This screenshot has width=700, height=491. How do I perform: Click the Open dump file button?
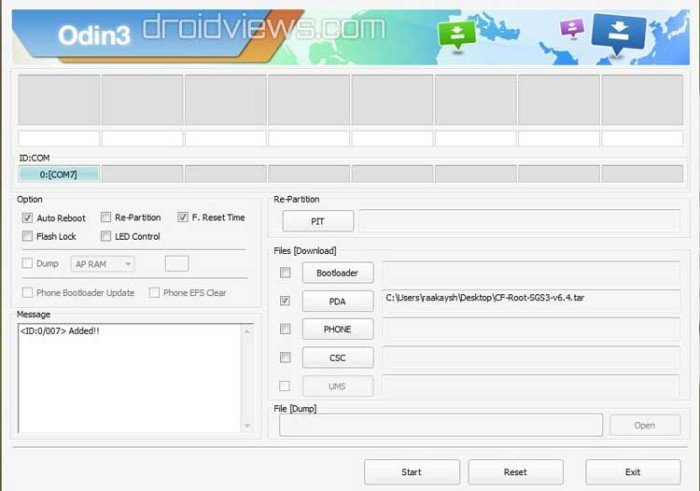[x=645, y=425]
